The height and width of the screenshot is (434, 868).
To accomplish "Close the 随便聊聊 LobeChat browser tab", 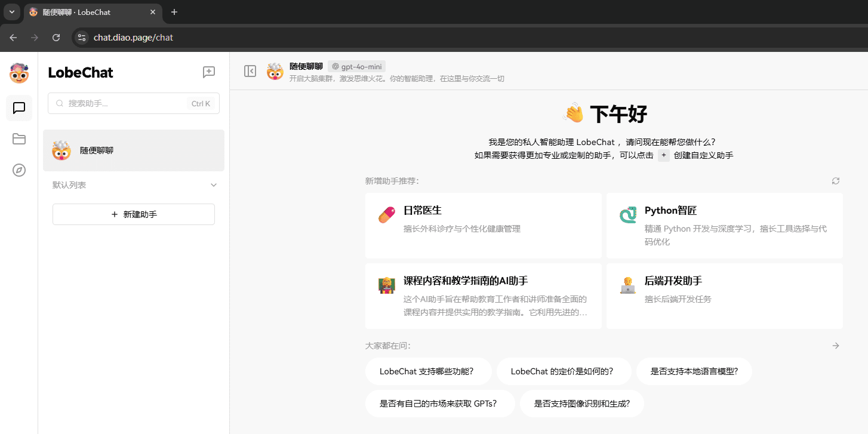I will click(153, 12).
